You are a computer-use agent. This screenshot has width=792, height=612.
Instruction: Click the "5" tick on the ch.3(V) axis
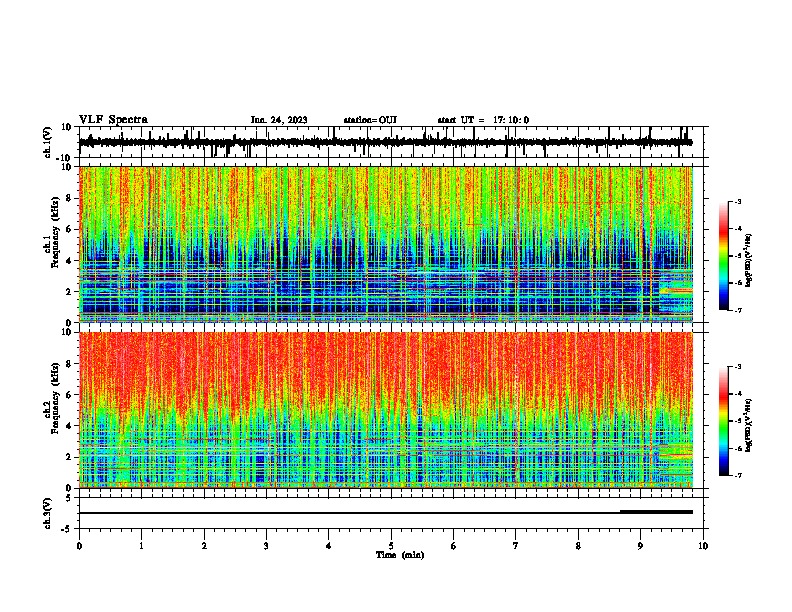(69, 497)
